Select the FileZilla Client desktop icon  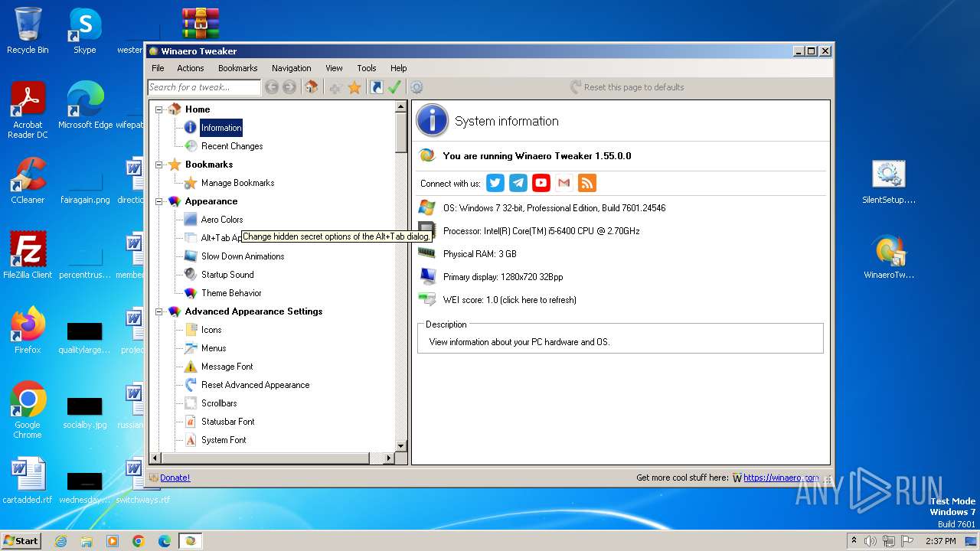(28, 256)
